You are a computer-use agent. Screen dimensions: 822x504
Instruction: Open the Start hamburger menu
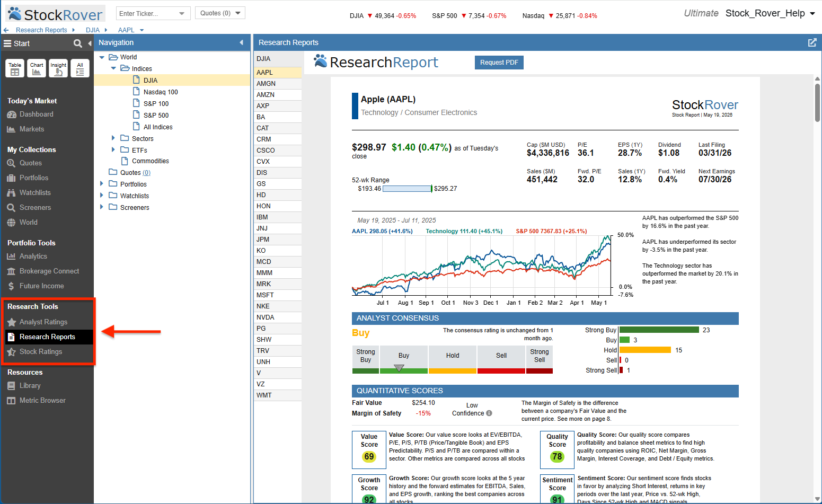7,43
